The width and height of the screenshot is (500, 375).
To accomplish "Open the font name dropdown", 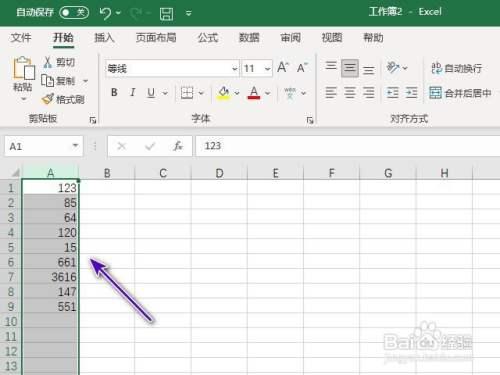I will (x=235, y=69).
